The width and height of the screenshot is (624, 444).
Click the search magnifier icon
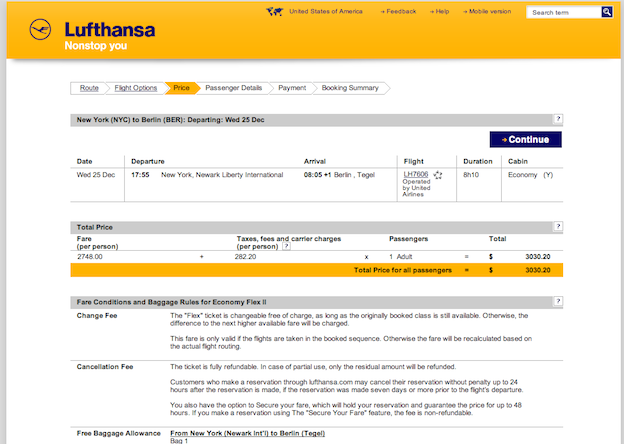tap(607, 12)
